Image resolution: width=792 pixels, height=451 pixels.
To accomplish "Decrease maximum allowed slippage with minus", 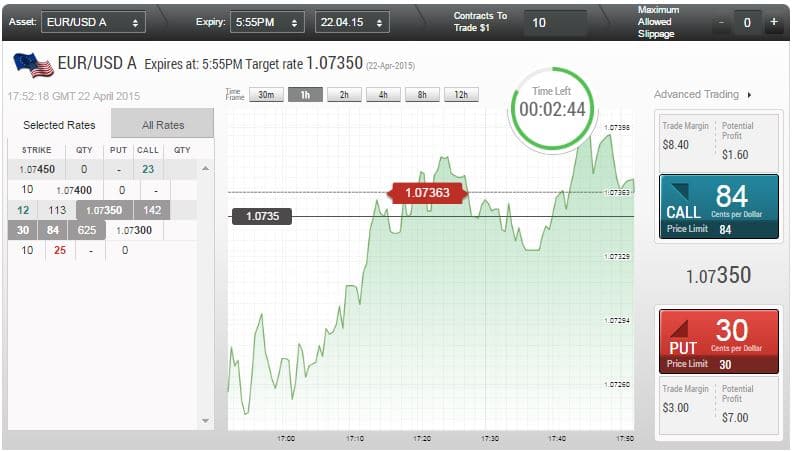I will (723, 22).
